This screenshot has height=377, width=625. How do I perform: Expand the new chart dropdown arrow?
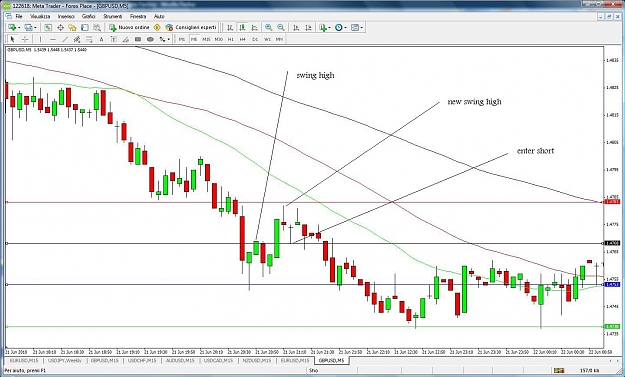(x=19, y=27)
